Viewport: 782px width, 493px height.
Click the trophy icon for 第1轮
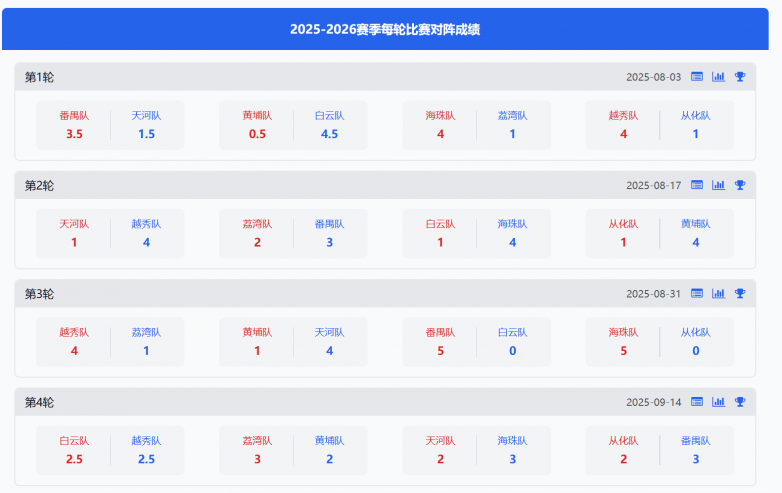[740, 77]
